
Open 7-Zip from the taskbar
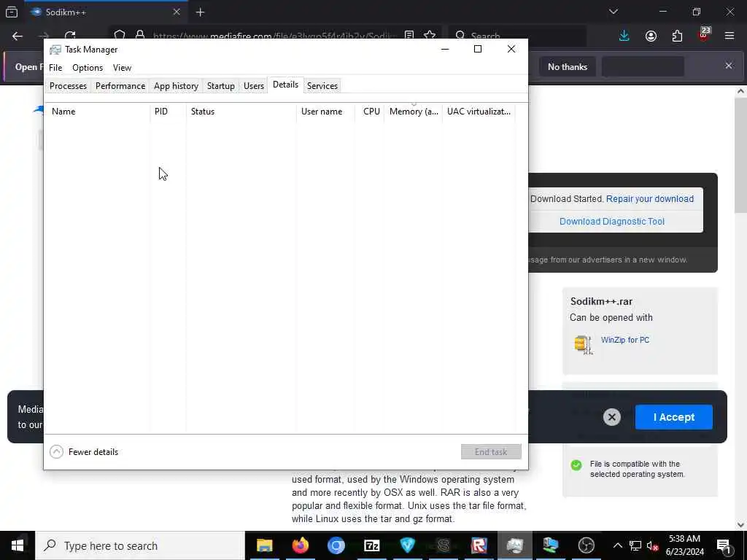[371, 545]
